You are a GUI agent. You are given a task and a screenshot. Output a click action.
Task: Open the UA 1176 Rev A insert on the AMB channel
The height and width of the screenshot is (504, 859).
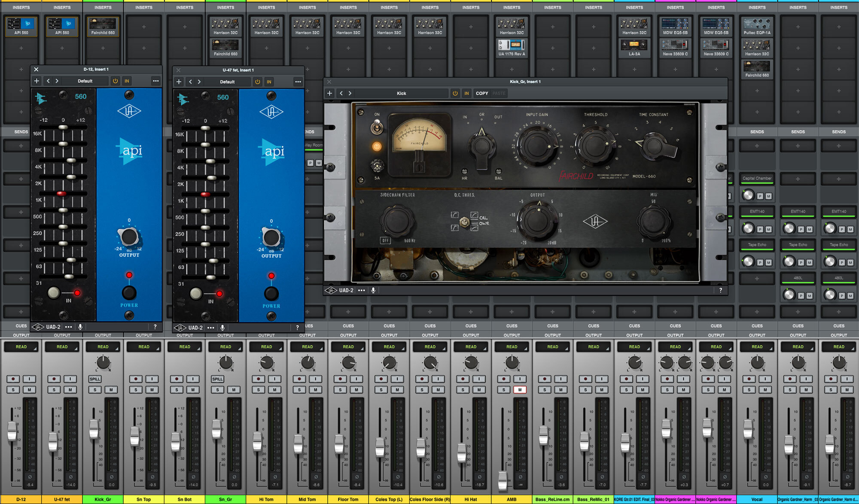pos(512,48)
